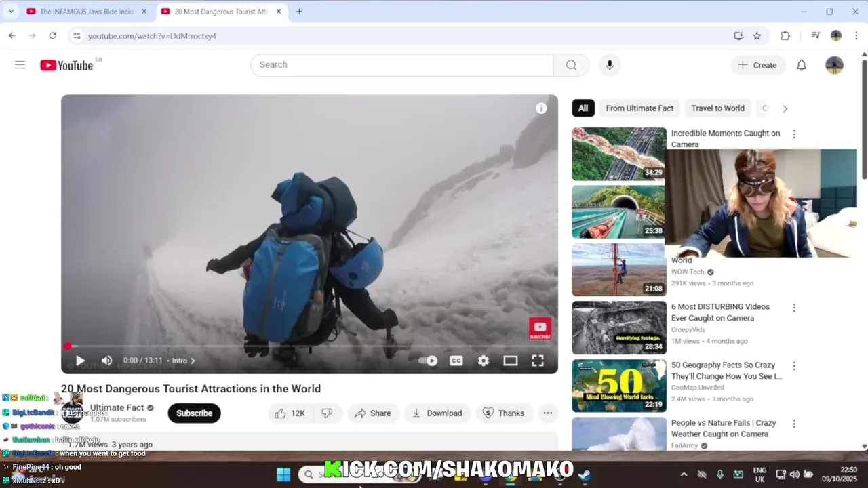This screenshot has width=868, height=488.
Task: Open Incredible Moments Caught on Camera thumbnail
Action: pos(618,154)
